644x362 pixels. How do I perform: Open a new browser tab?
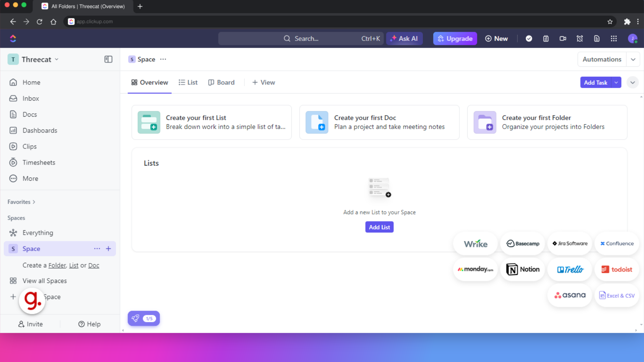click(140, 6)
